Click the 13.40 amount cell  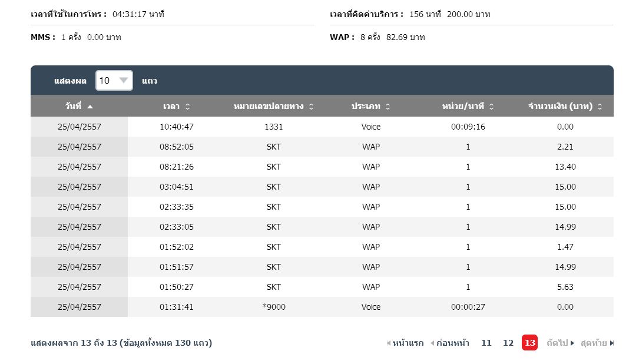pos(565,167)
